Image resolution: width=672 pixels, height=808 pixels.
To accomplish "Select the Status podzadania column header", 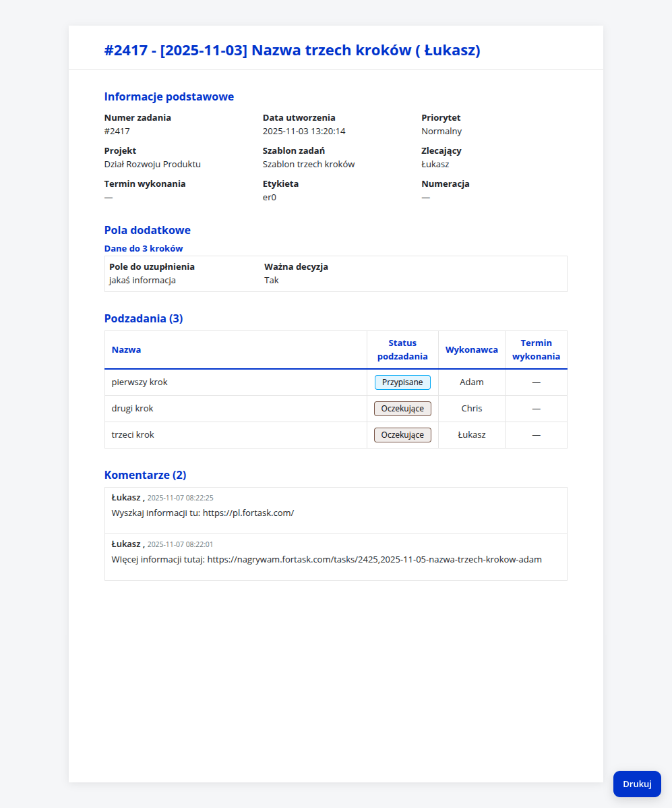I will click(402, 349).
